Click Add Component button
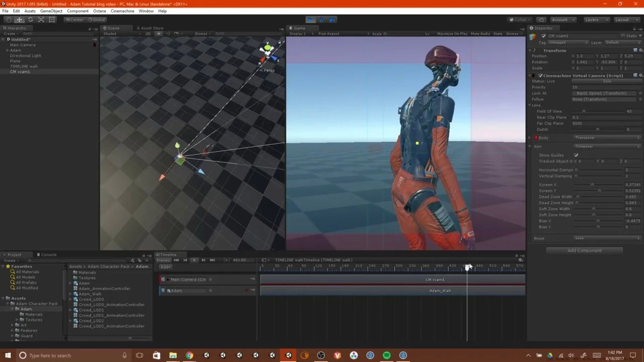Screen dimensions: 644x362 (x=584, y=250)
